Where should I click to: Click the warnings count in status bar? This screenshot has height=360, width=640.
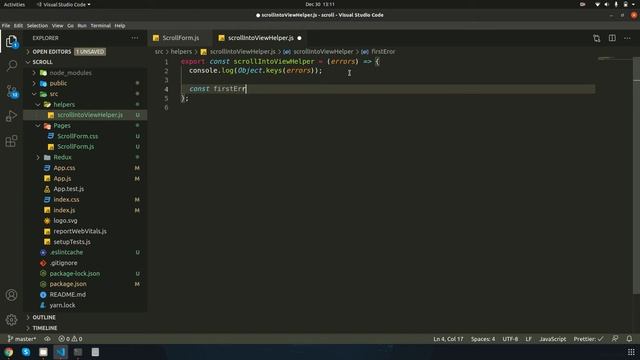(x=78, y=339)
